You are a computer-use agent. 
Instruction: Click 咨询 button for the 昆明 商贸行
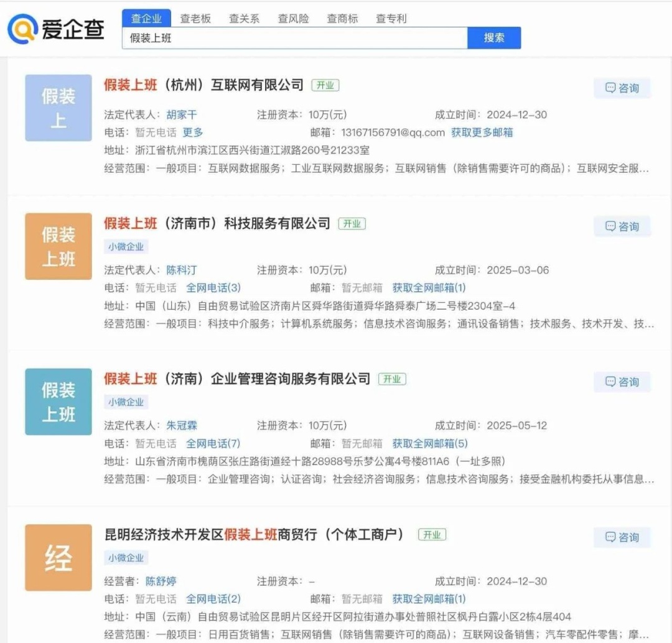622,538
